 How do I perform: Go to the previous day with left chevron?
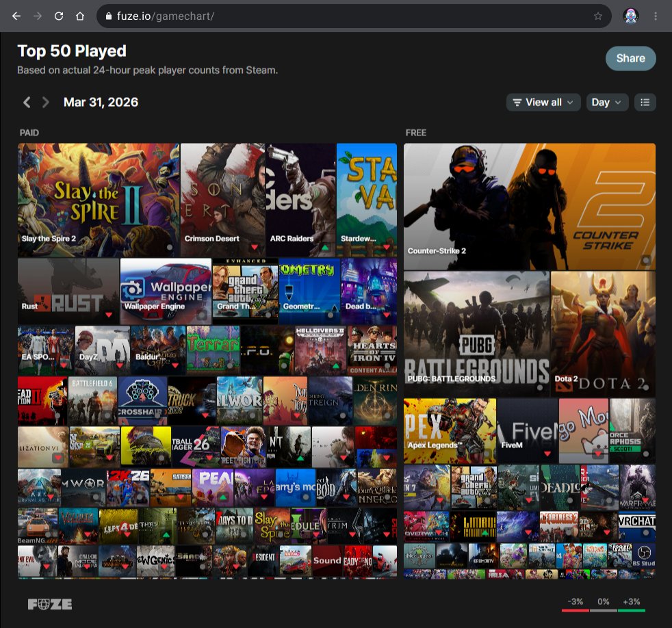click(27, 103)
